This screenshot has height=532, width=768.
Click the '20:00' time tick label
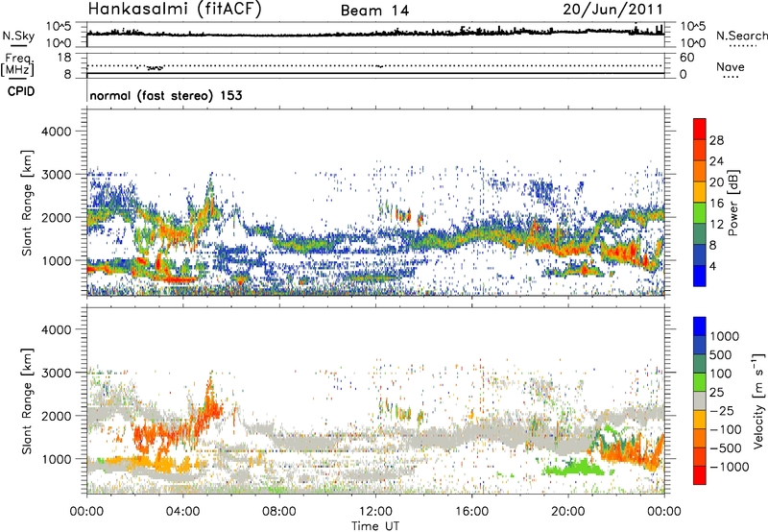click(x=568, y=512)
